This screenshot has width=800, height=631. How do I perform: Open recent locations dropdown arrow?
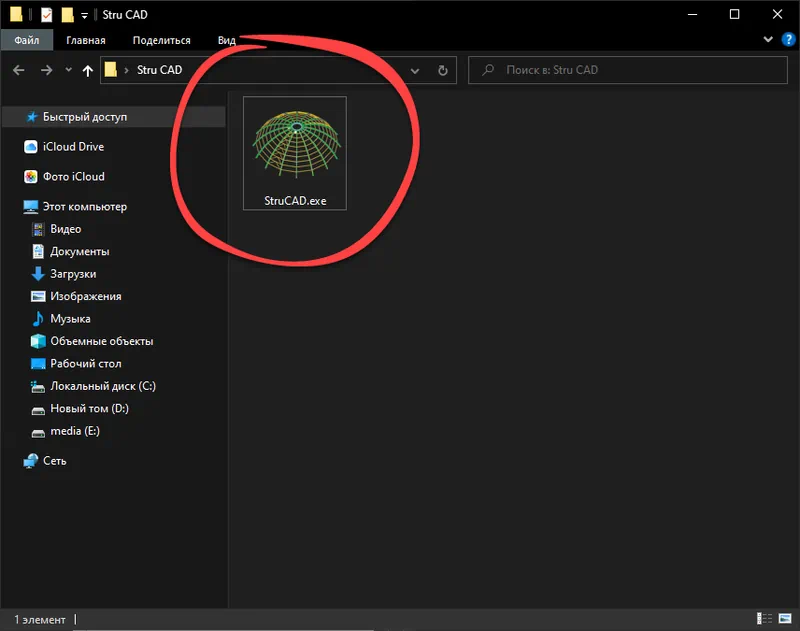68,70
